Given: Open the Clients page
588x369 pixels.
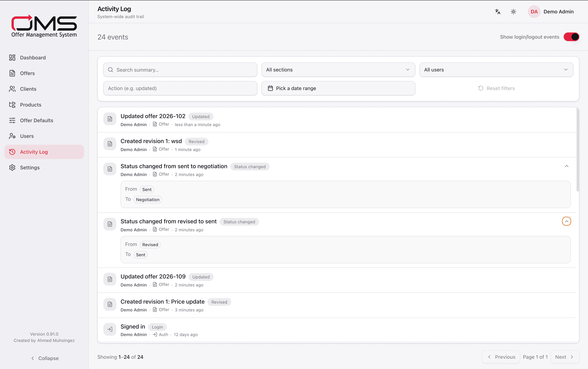Looking at the screenshot, I should pyautogui.click(x=44, y=89).
